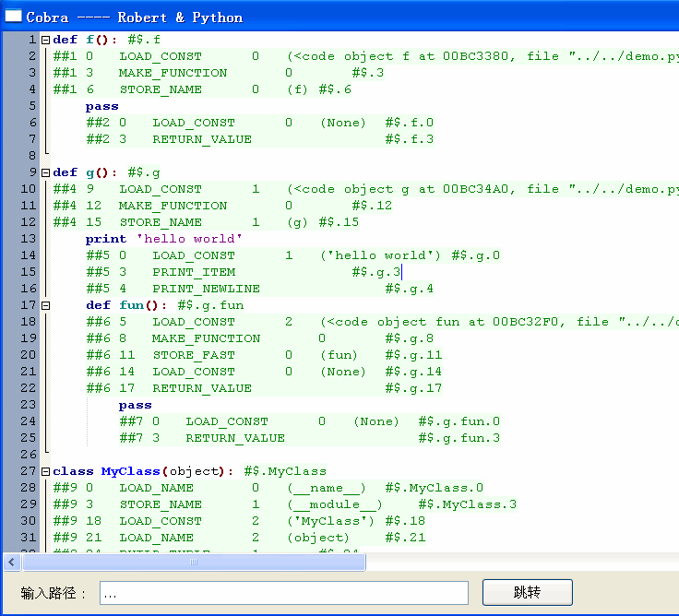Click the PRINT_ITEM bytecode line
Screen dimensions: 679x616
tap(194, 272)
